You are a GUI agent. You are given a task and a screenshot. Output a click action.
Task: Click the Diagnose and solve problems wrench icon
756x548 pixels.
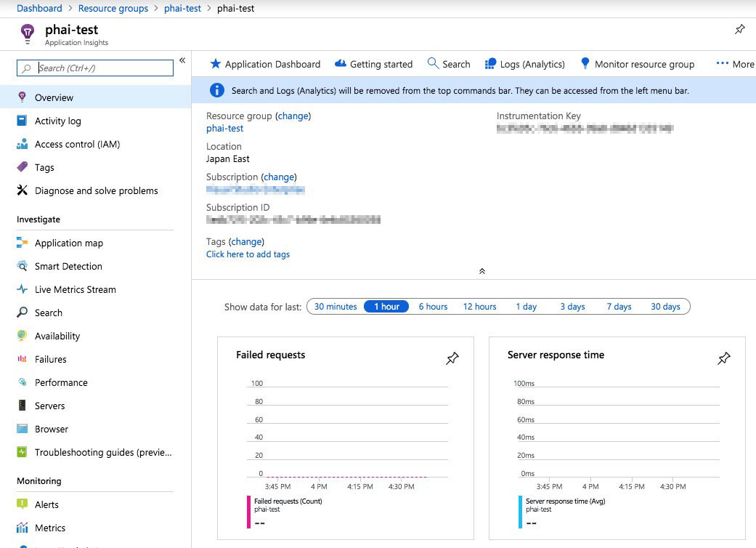coord(22,190)
